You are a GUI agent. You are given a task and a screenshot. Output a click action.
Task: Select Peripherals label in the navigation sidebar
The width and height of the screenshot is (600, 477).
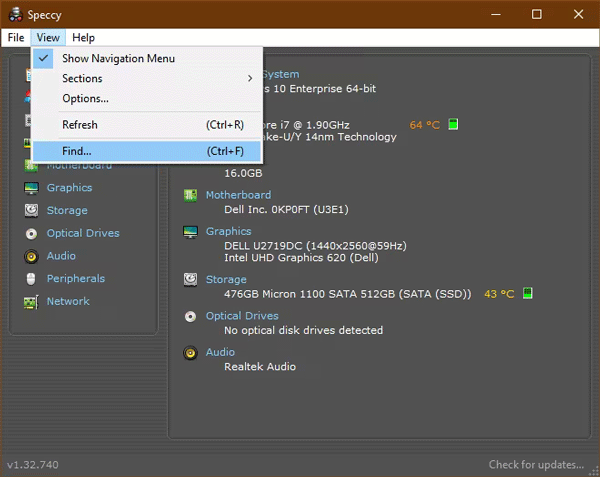(76, 279)
